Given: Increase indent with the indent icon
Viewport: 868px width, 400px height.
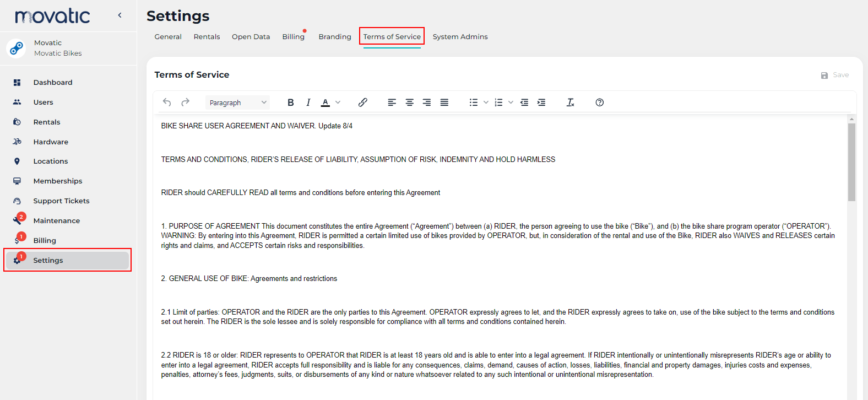Looking at the screenshot, I should [541, 102].
